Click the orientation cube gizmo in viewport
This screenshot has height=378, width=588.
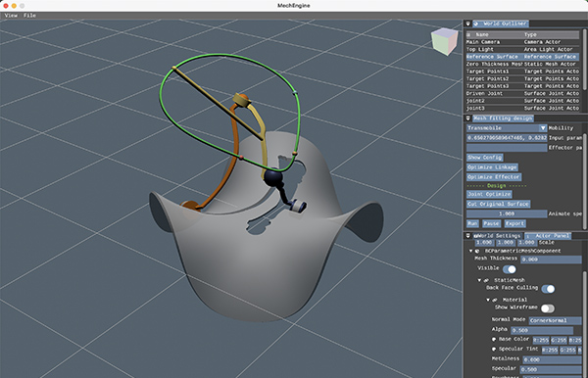444,41
